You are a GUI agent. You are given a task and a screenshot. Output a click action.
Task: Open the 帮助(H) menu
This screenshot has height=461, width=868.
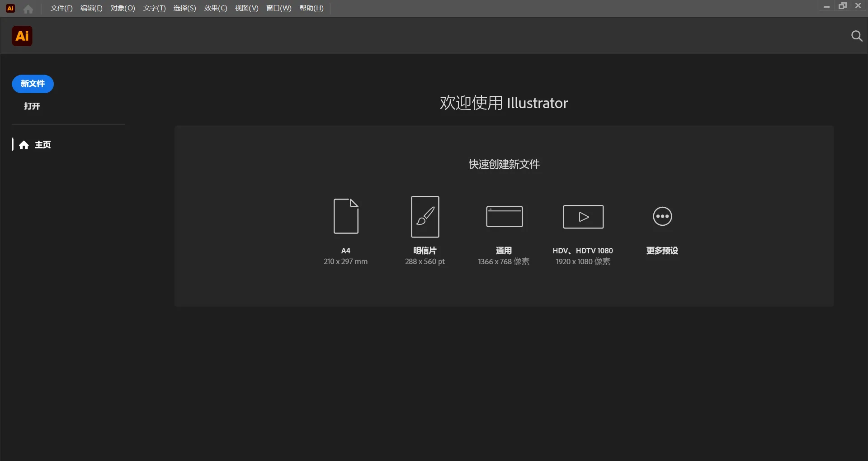(311, 8)
